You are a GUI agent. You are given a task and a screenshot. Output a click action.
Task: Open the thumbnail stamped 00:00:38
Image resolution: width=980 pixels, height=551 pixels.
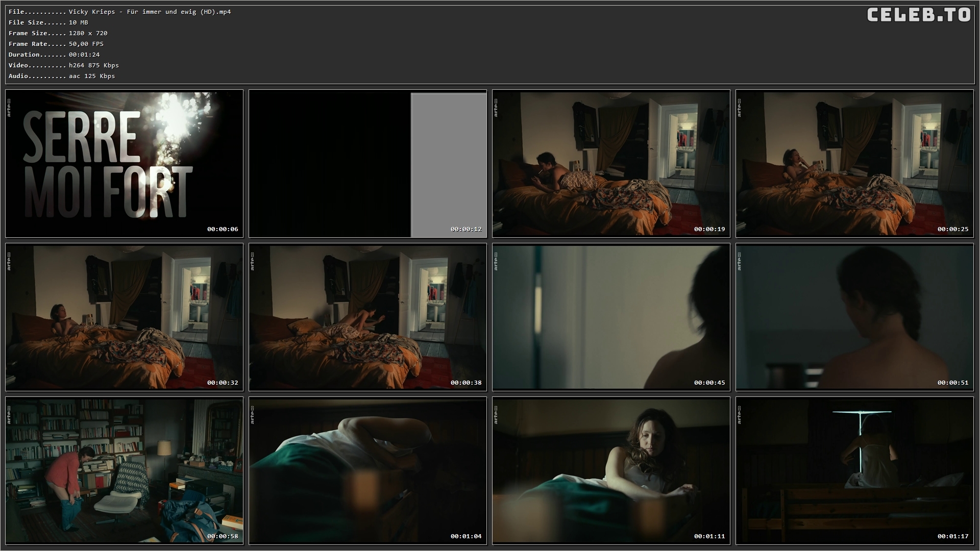[367, 317]
